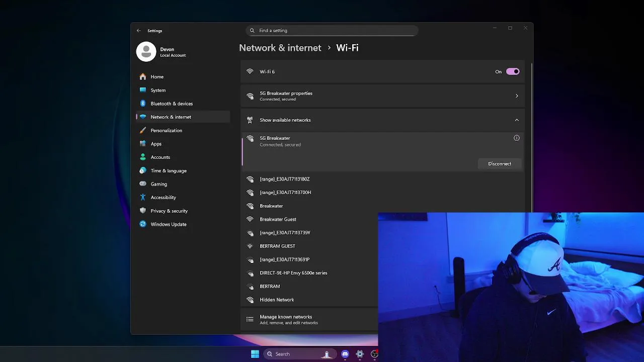Open Settings gear icon in taskbar
Viewport: 644px width, 362px height.
point(360,354)
